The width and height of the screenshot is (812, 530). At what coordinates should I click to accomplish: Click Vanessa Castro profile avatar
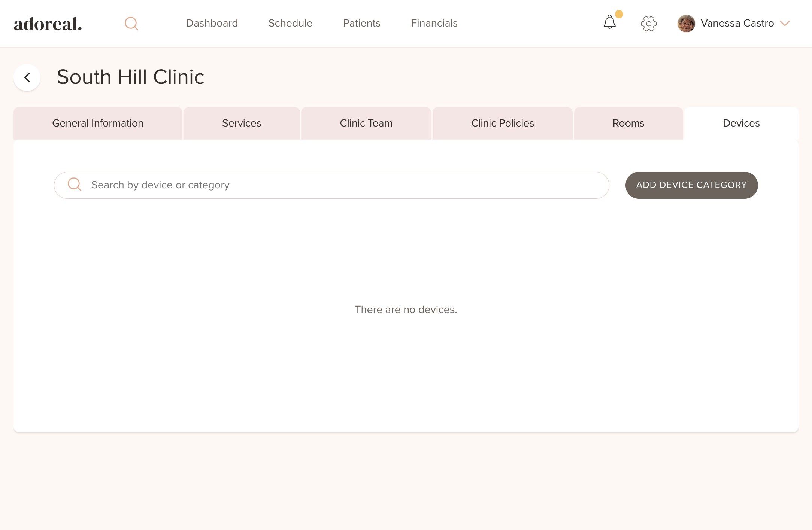point(686,24)
